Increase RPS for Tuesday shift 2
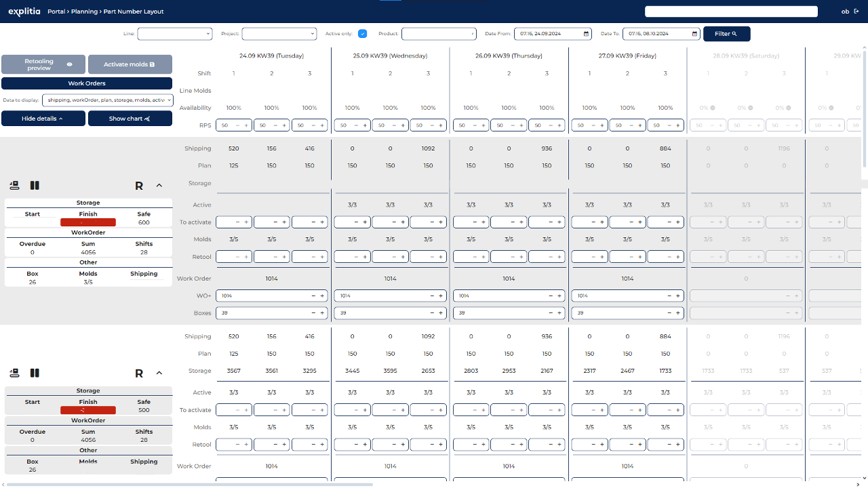 pos(284,125)
